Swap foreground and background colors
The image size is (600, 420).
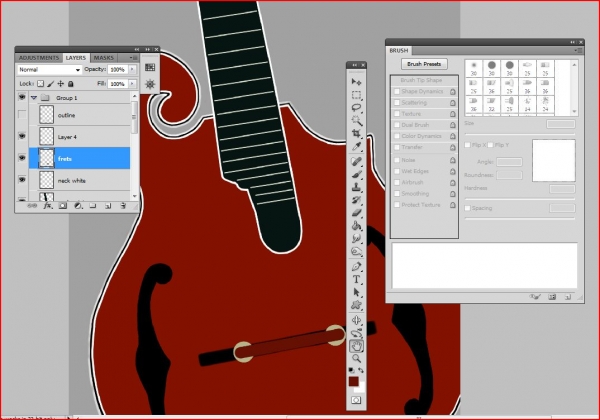coord(360,370)
